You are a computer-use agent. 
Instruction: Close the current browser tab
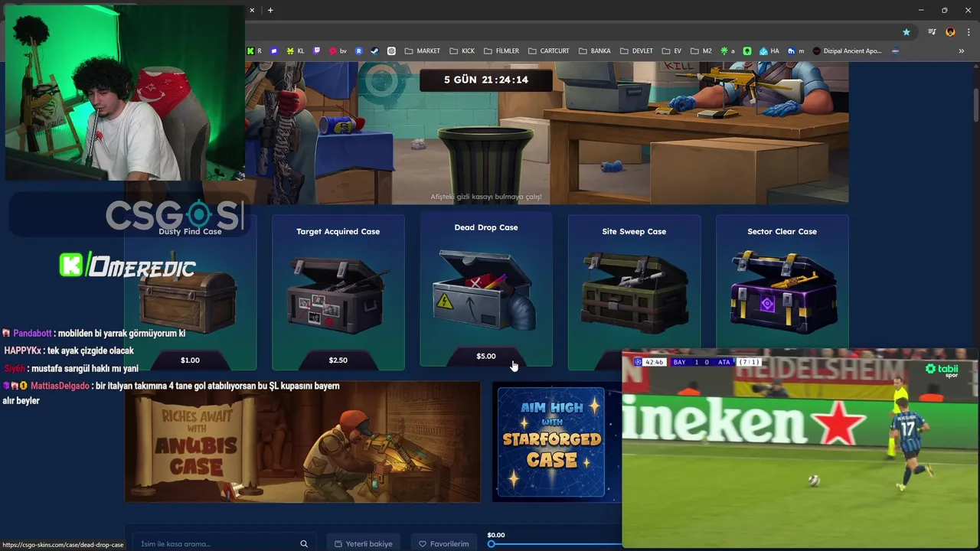click(x=252, y=10)
